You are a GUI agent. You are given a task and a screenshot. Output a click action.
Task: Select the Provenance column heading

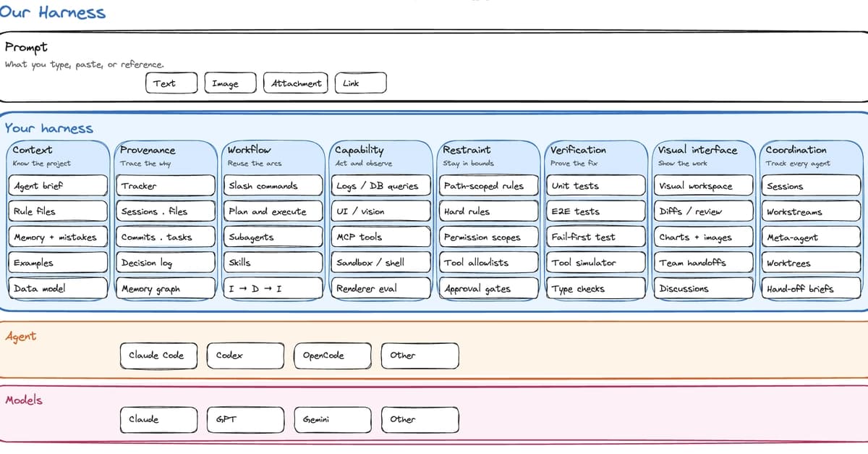[148, 150]
